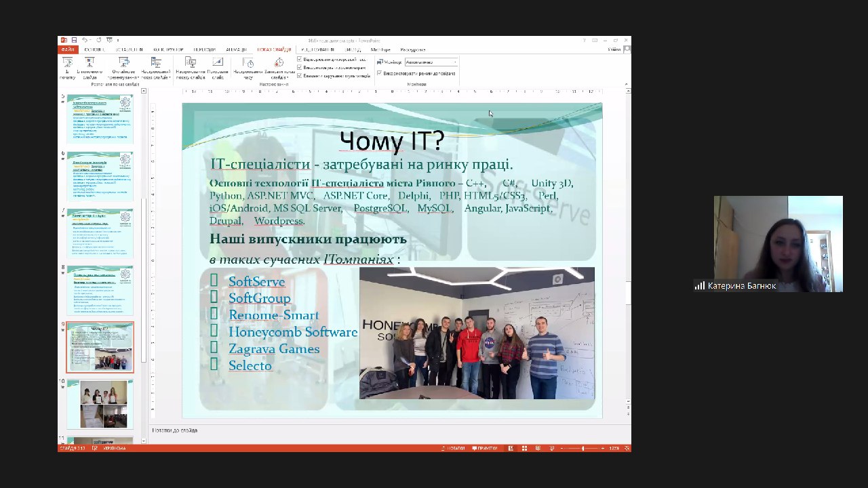Image resolution: width=868 pixels, height=488 pixels.
Task: Open the Monitor 'Автоматично' dropdown
Action: click(431, 62)
